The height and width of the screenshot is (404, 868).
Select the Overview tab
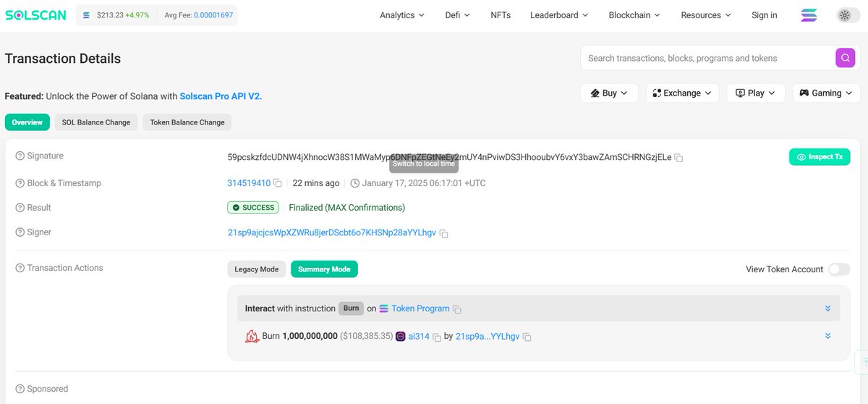click(x=27, y=122)
